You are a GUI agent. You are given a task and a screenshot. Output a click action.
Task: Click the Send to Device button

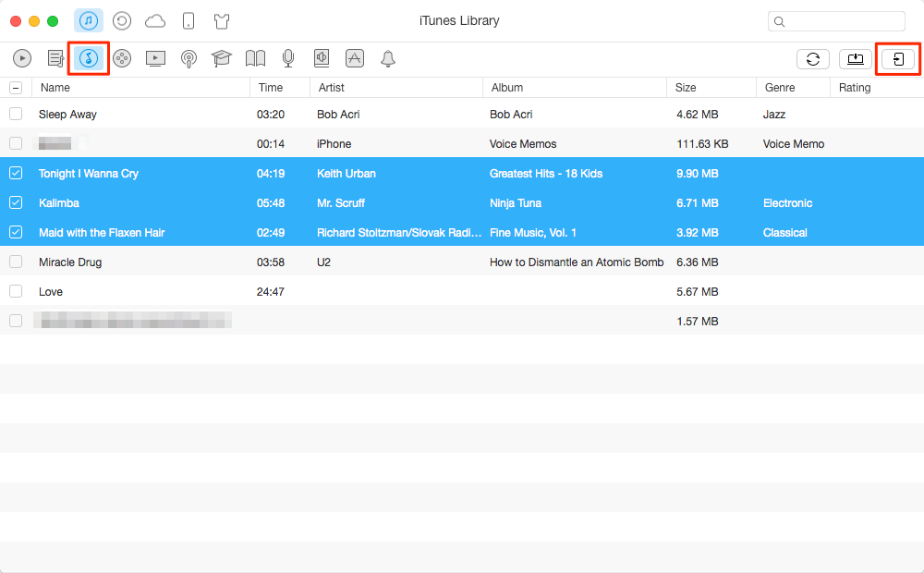898,59
